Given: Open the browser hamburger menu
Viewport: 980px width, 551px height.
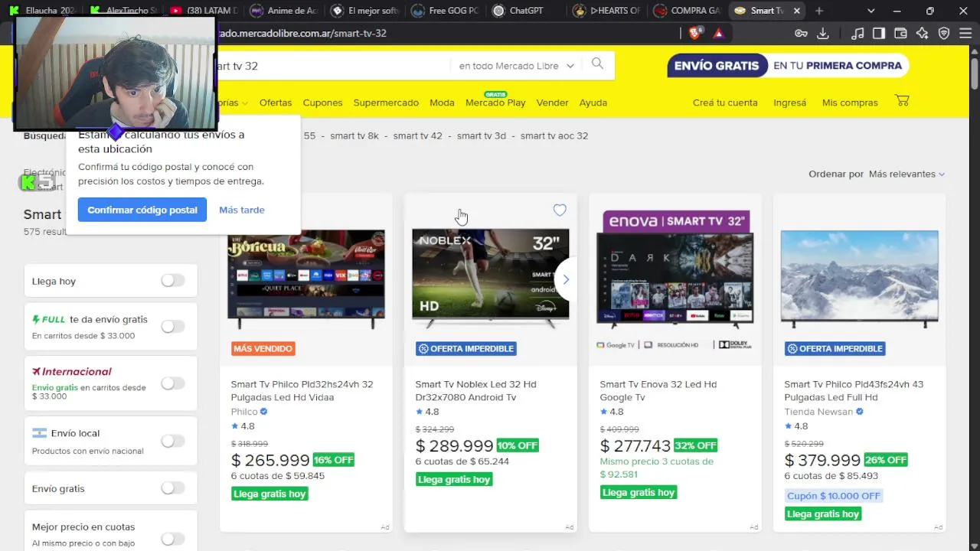Looking at the screenshot, I should [965, 33].
